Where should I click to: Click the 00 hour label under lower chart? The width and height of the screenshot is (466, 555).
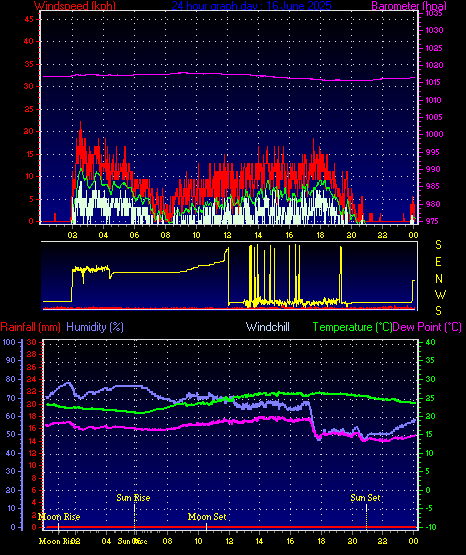[x=413, y=541]
